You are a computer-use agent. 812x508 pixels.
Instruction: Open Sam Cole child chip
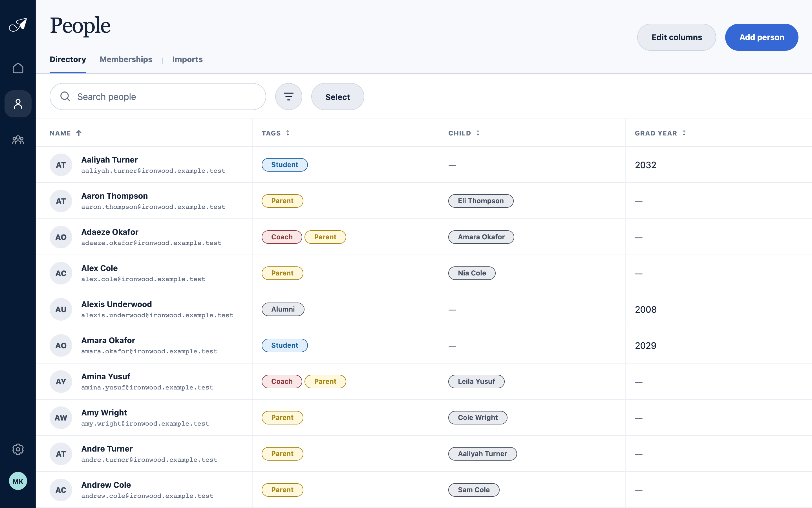tap(473, 490)
